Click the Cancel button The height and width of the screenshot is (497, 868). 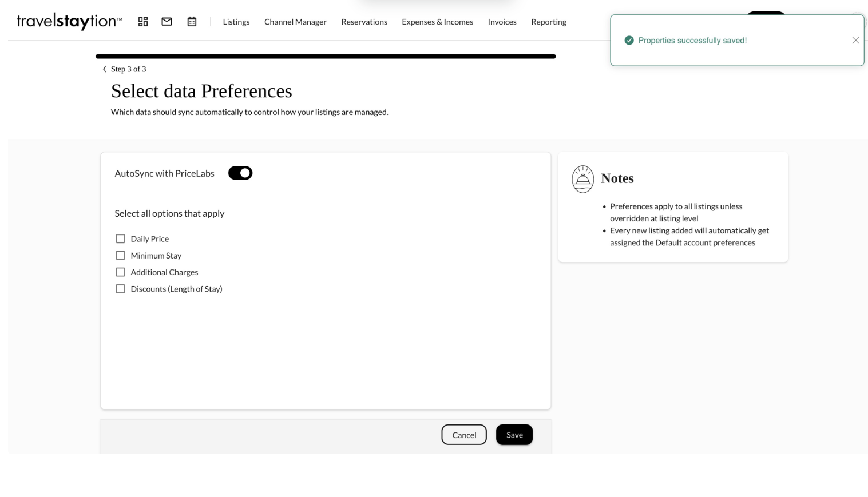(463, 435)
